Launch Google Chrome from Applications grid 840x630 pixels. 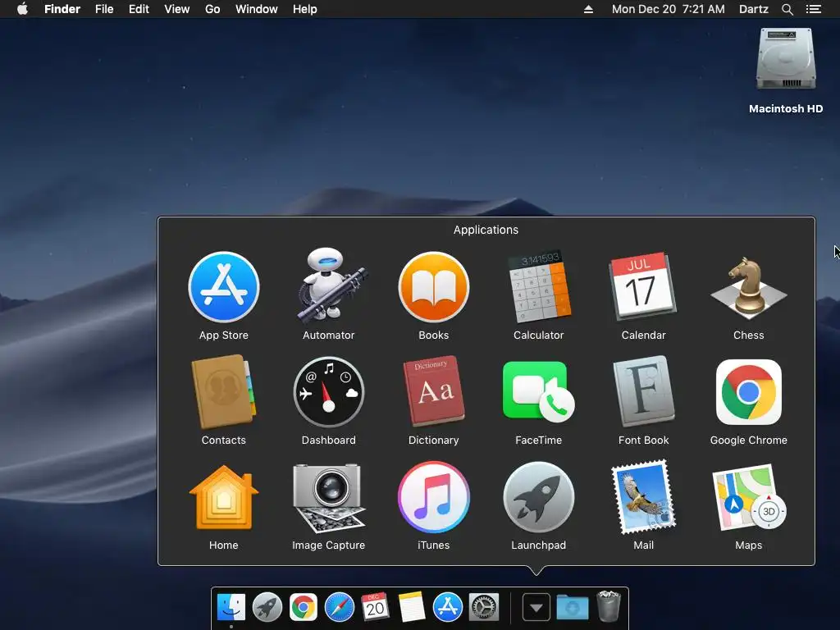(x=748, y=392)
